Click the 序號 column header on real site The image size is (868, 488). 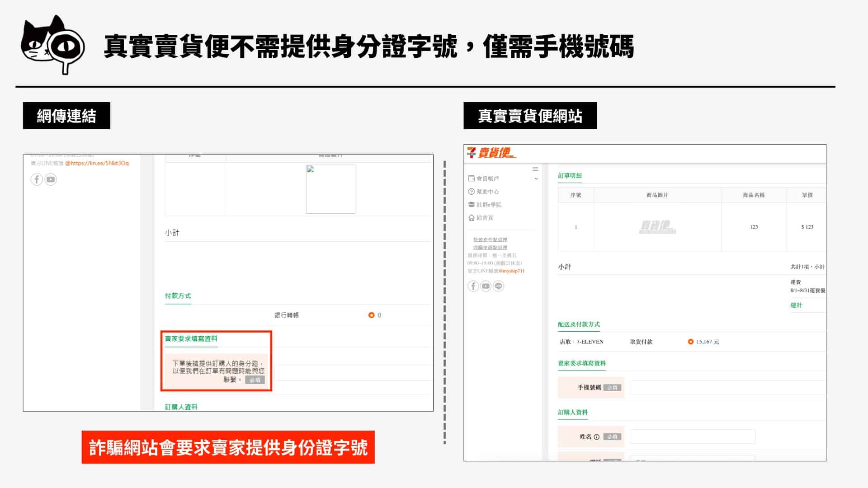[576, 195]
